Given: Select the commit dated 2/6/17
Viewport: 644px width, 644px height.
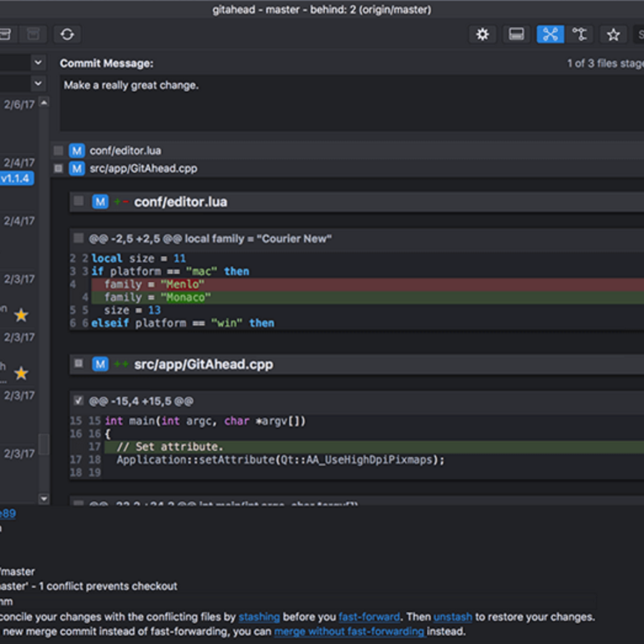Looking at the screenshot, I should pyautogui.click(x=19, y=105).
